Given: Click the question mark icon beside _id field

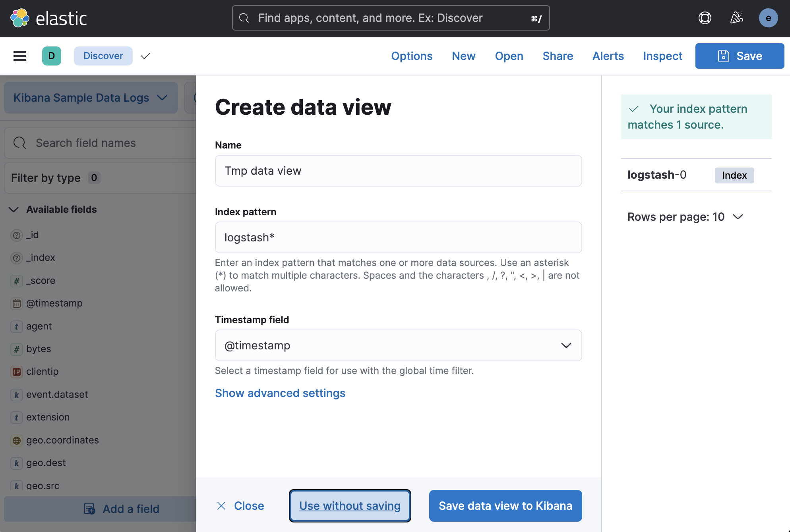Looking at the screenshot, I should point(16,235).
